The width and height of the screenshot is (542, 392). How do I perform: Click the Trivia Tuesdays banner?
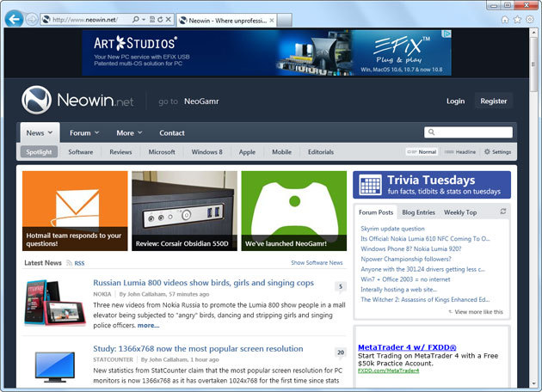pyautogui.click(x=432, y=185)
